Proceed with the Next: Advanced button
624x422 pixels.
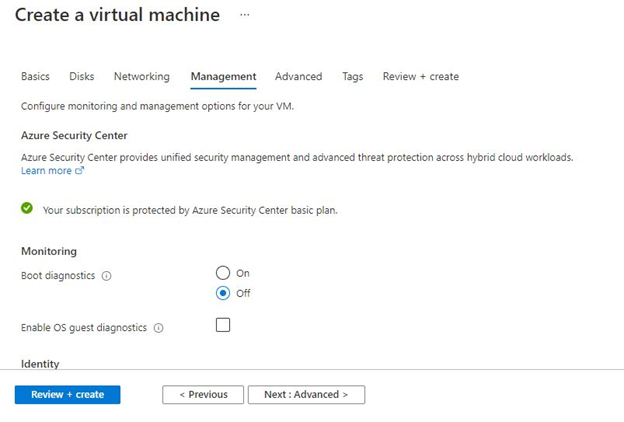point(306,395)
